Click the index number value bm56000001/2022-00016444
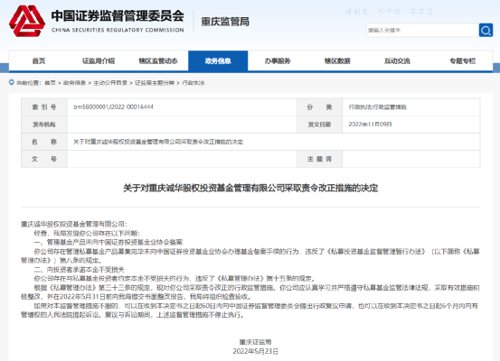This screenshot has height=361, width=500. click(113, 107)
